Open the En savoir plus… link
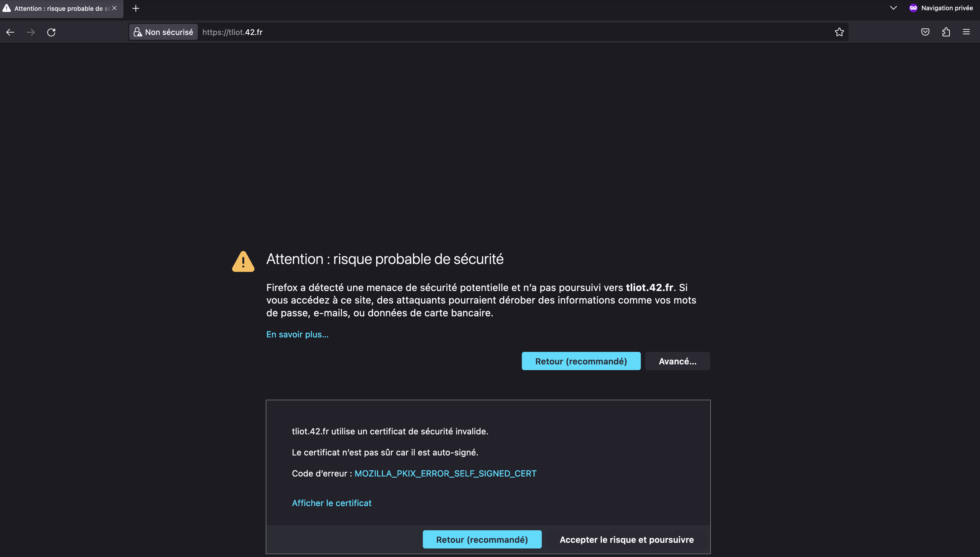Image resolution: width=980 pixels, height=557 pixels. click(297, 334)
